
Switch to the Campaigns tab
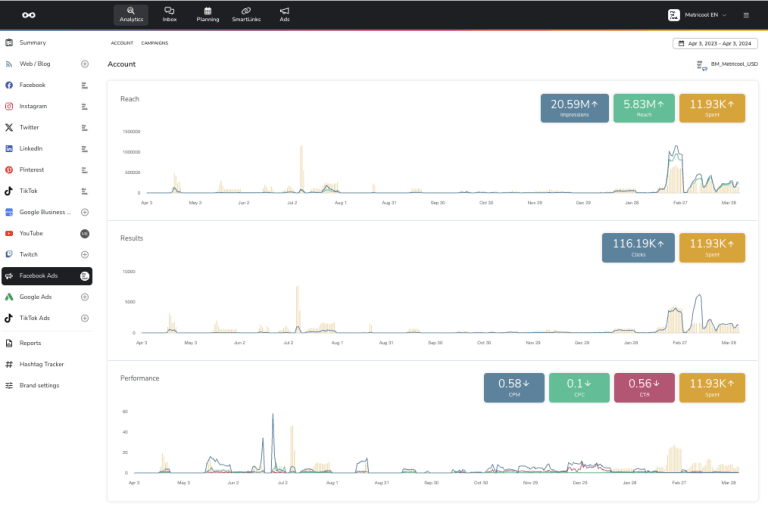pyautogui.click(x=155, y=43)
